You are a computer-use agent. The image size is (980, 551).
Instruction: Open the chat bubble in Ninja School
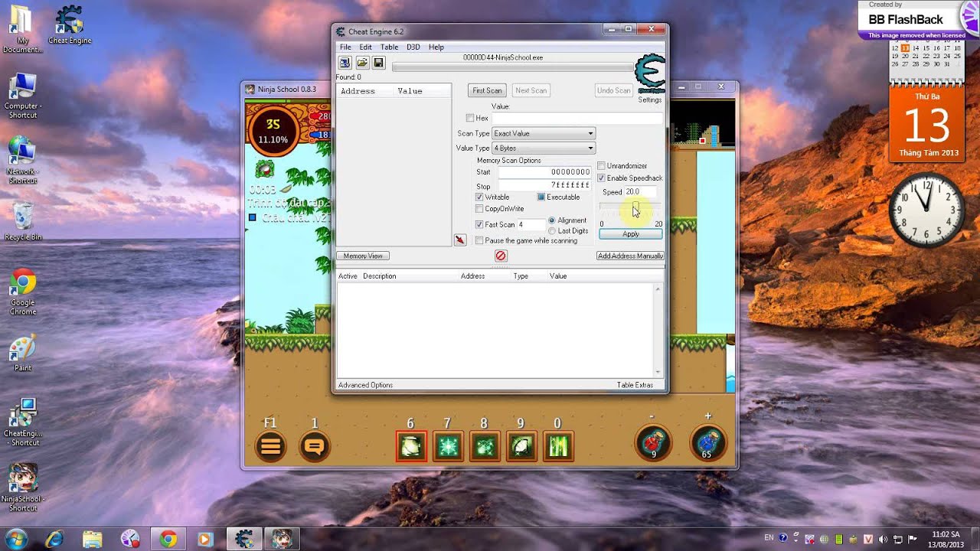click(x=314, y=447)
